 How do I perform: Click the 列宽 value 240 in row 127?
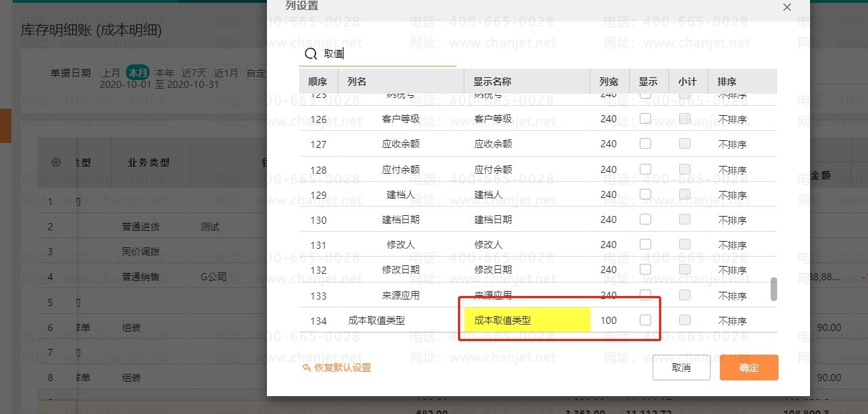pyautogui.click(x=608, y=144)
